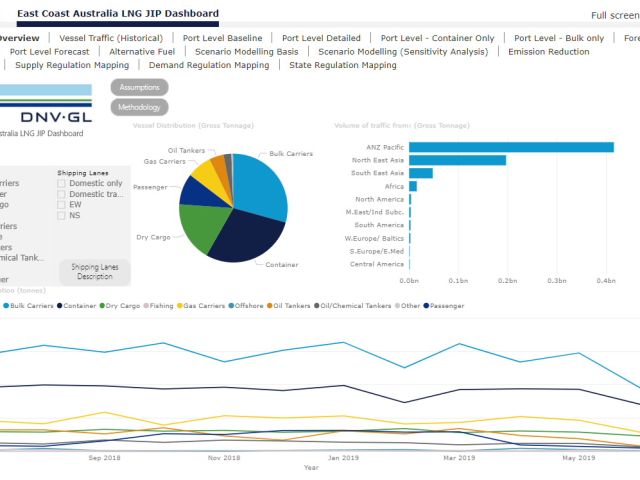640x480 pixels.
Task: Switch to Emission Reduction tab
Action: (x=549, y=52)
